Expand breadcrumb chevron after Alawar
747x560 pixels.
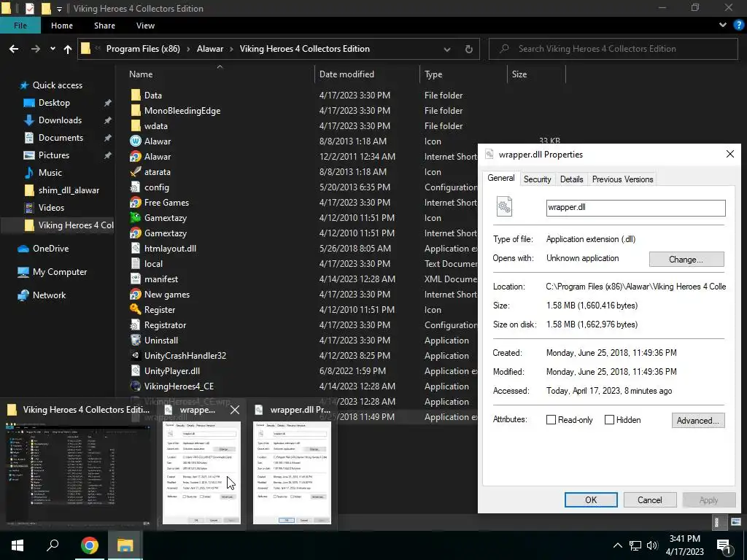click(x=231, y=49)
